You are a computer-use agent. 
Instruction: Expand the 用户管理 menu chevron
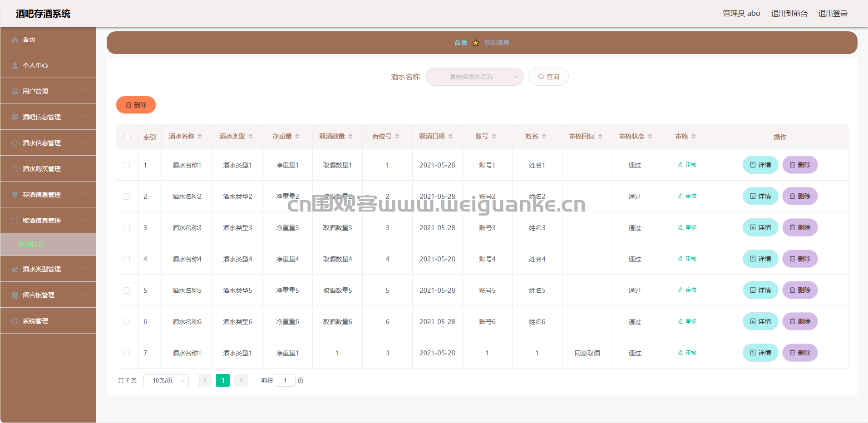pos(85,91)
